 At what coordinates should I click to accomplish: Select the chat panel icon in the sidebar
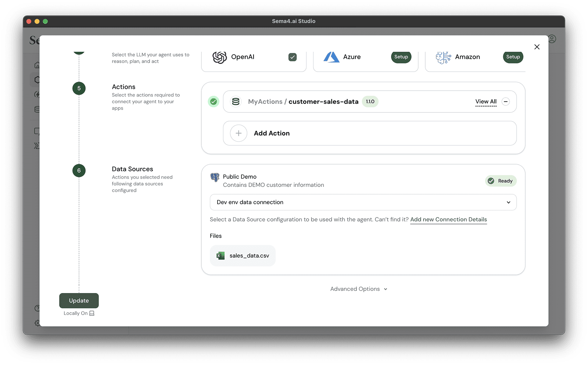(37, 131)
